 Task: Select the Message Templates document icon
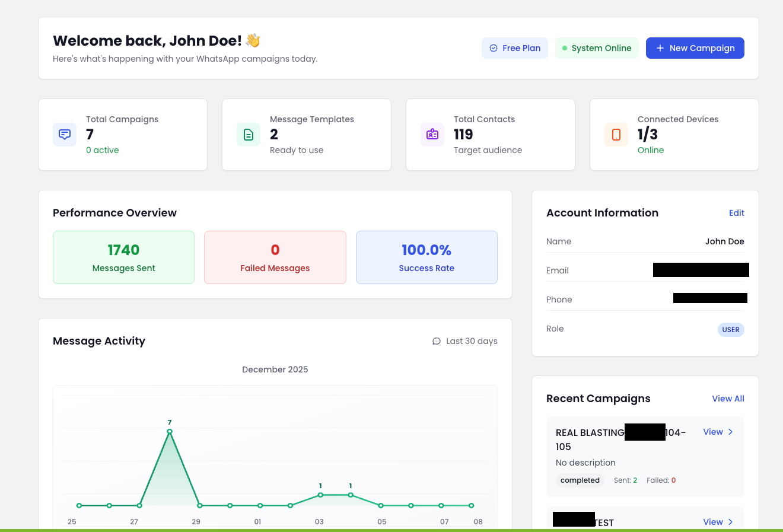pos(249,135)
